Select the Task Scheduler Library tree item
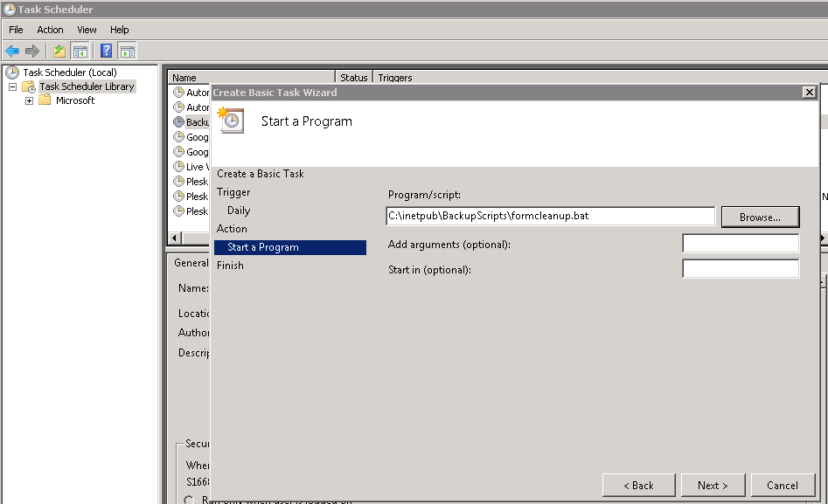The width and height of the screenshot is (828, 504). (87, 86)
